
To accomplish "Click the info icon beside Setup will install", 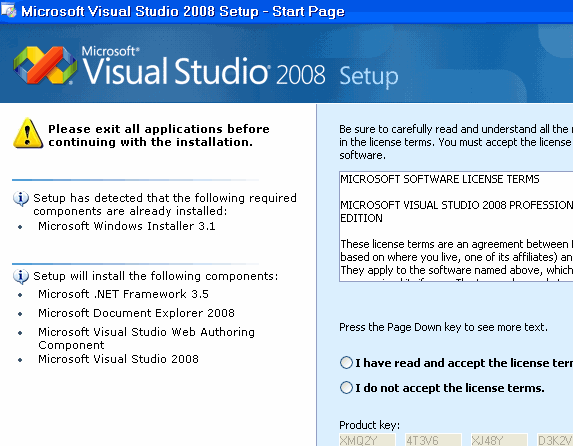I will [20, 276].
